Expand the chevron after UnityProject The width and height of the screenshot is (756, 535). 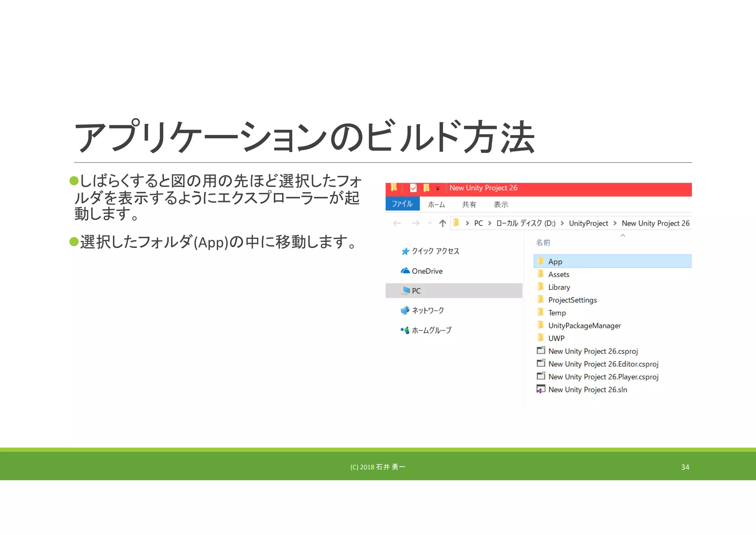pos(615,223)
